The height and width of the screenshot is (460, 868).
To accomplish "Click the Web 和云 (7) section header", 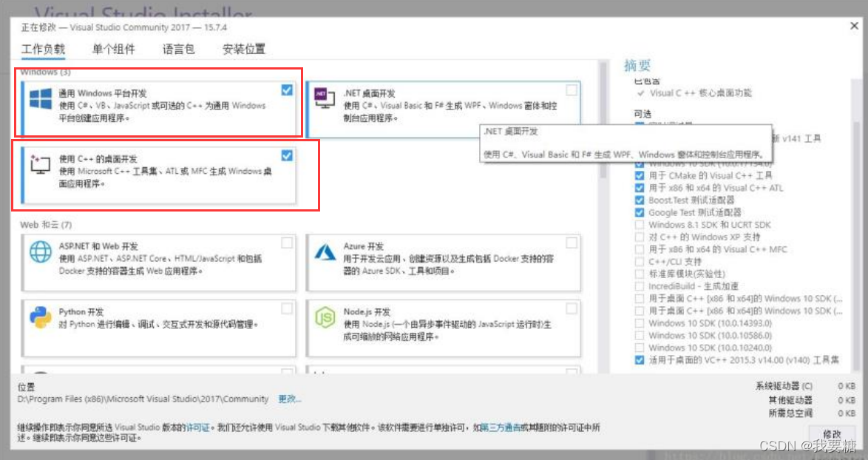I will point(46,225).
